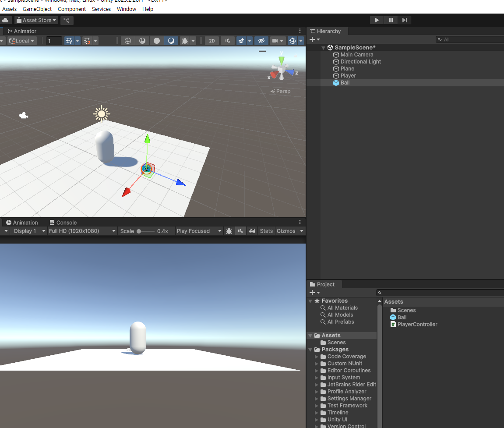Click the cloud account icon
This screenshot has height=428, width=504.
(x=5, y=20)
